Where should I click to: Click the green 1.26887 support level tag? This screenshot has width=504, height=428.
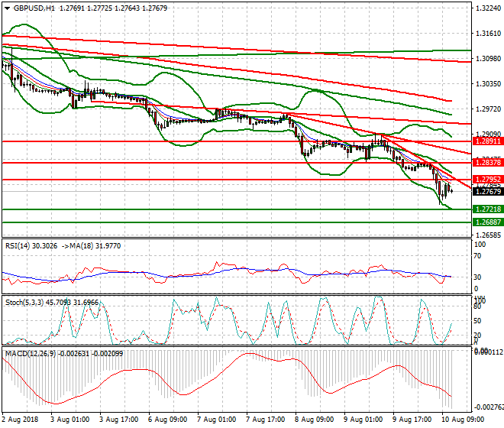[x=486, y=222]
